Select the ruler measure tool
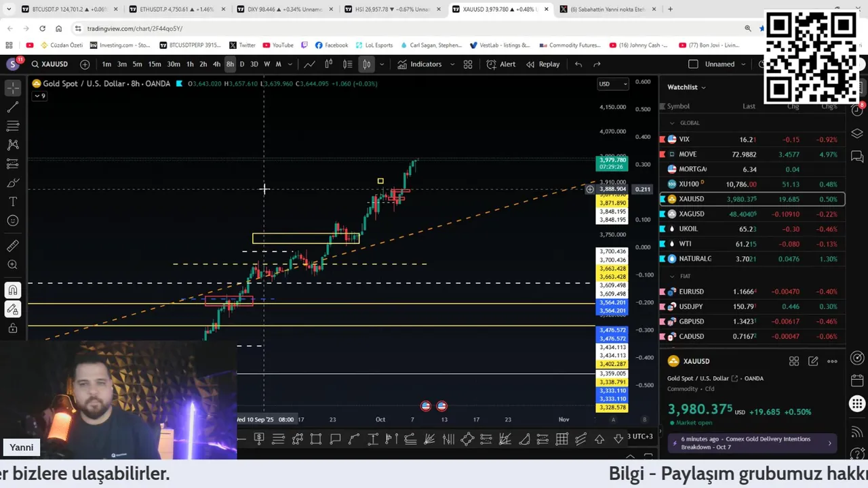The image size is (868, 488). (13, 246)
